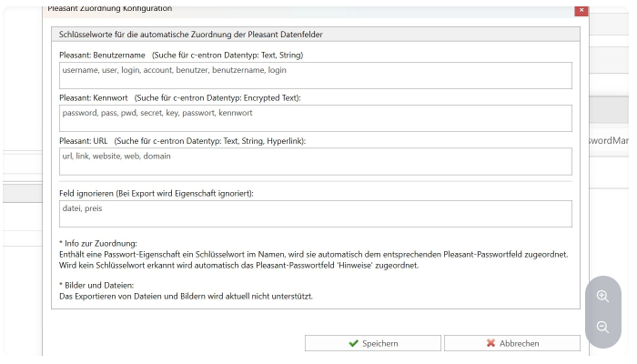The width and height of the screenshot is (637, 364).
Task: Click the Feld ignorieren text field
Action: click(x=315, y=214)
